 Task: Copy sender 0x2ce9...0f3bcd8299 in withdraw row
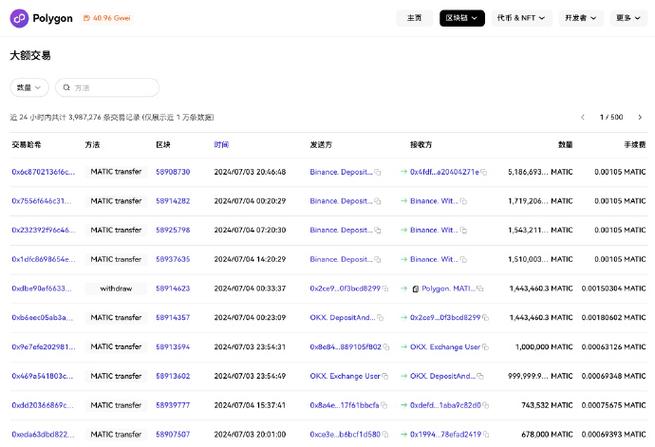pyautogui.click(x=385, y=289)
